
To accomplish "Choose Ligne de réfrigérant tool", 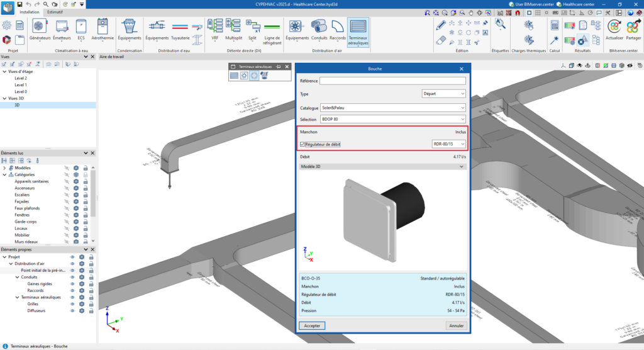I will [272, 32].
